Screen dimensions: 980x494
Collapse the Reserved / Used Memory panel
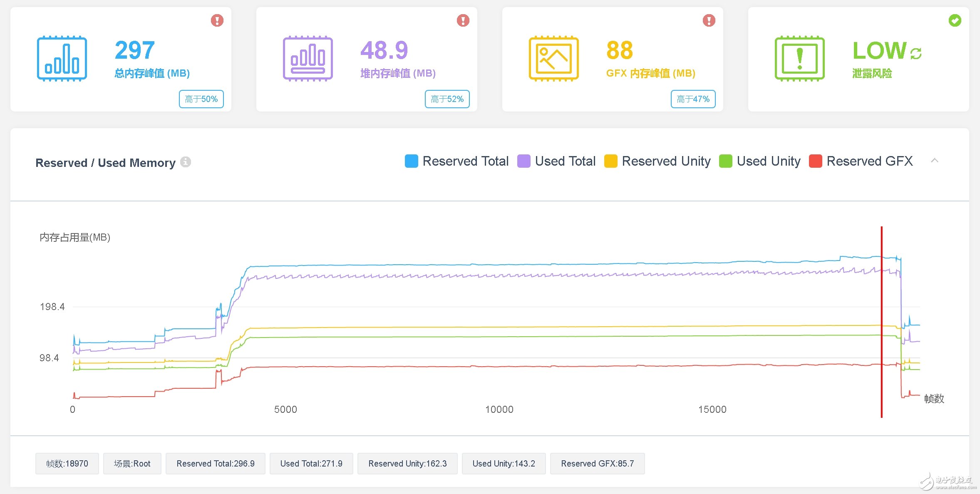coord(934,161)
